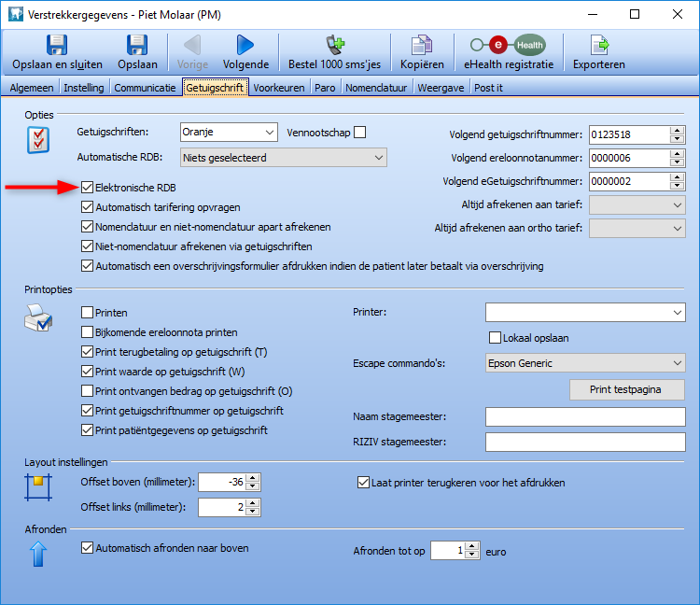The image size is (700, 605).
Task: Open Automatische RDB dropdown
Action: 284,158
